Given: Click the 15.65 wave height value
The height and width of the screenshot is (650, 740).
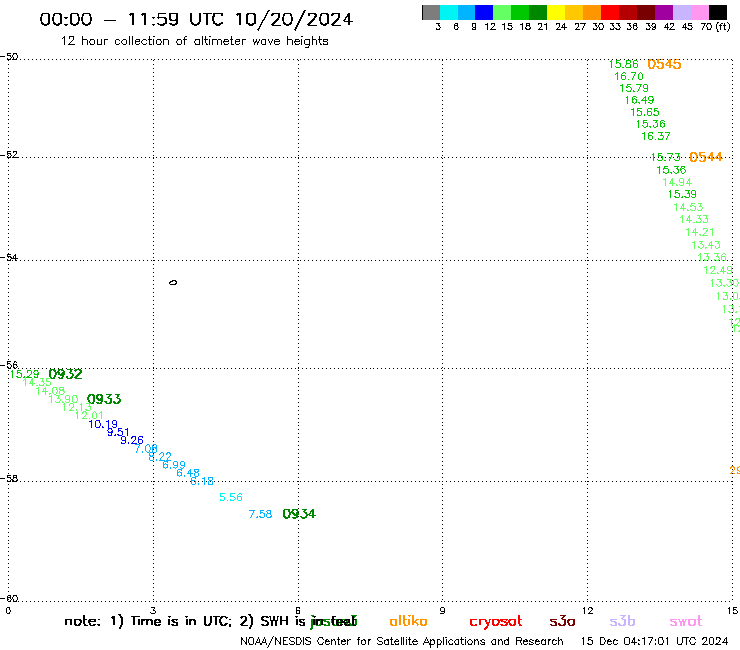Looking at the screenshot, I should pyautogui.click(x=645, y=112).
